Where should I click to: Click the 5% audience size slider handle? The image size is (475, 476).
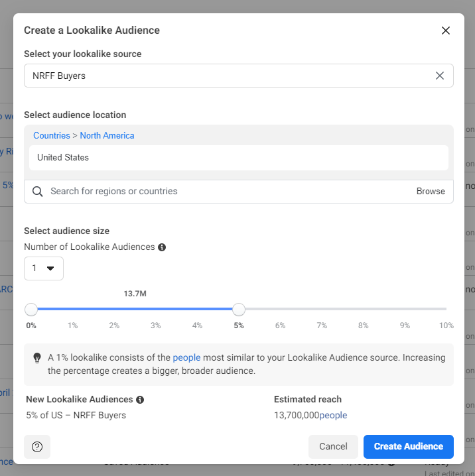pos(239,310)
